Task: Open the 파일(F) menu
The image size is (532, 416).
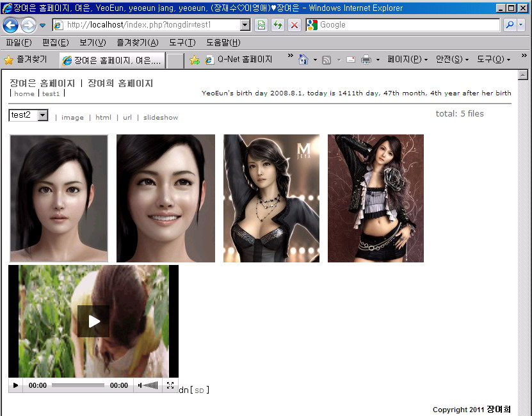Action: [18, 43]
